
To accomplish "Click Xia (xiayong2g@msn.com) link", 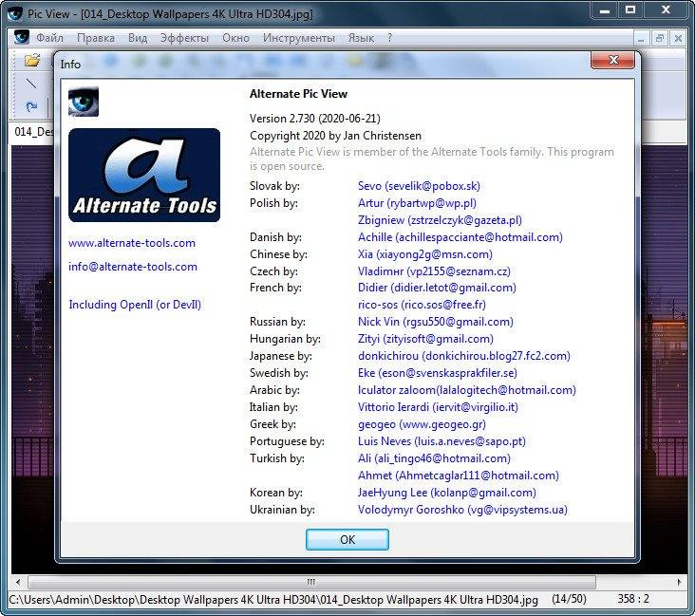I will click(425, 254).
